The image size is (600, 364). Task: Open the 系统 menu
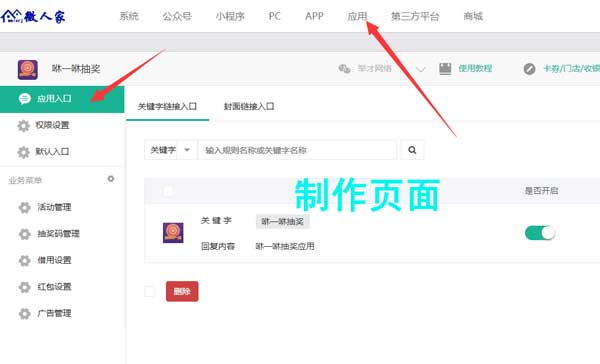pos(129,16)
